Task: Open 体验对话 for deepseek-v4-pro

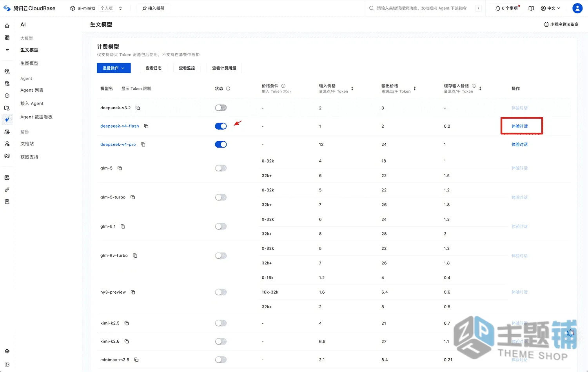Action: click(x=519, y=144)
